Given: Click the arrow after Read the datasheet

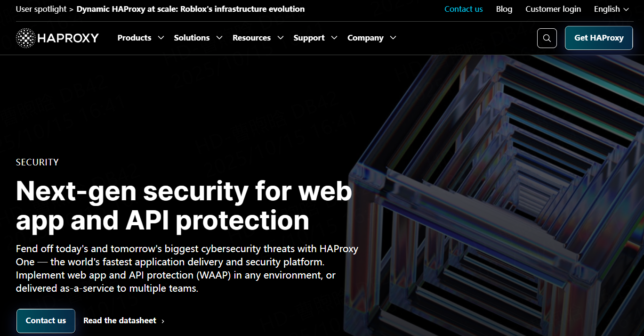Looking at the screenshot, I should pyautogui.click(x=163, y=321).
